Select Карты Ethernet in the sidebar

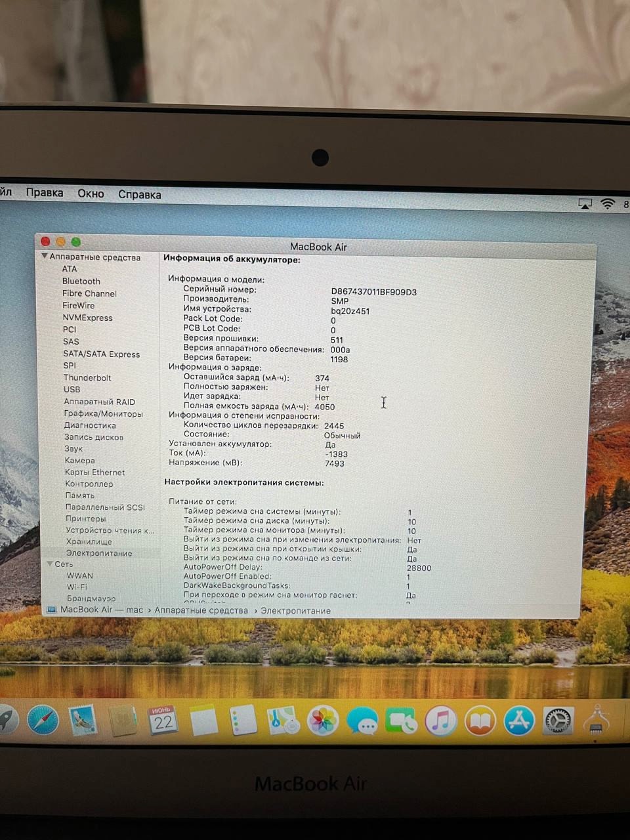(95, 472)
